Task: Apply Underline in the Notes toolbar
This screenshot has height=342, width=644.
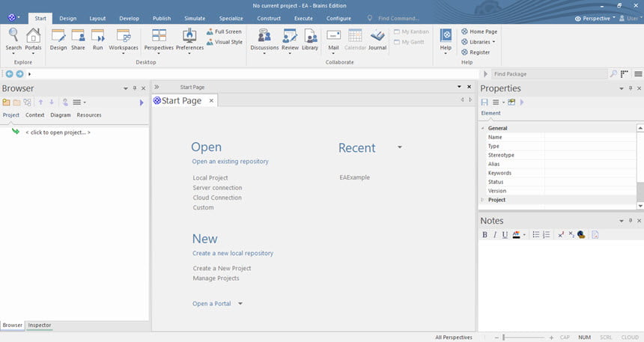Action: click(x=505, y=234)
